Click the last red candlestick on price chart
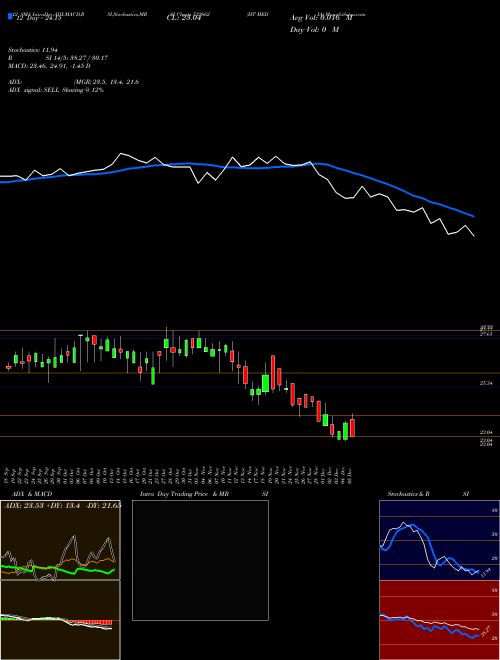Image resolution: width=500 pixels, height=660 pixels. pos(352,426)
